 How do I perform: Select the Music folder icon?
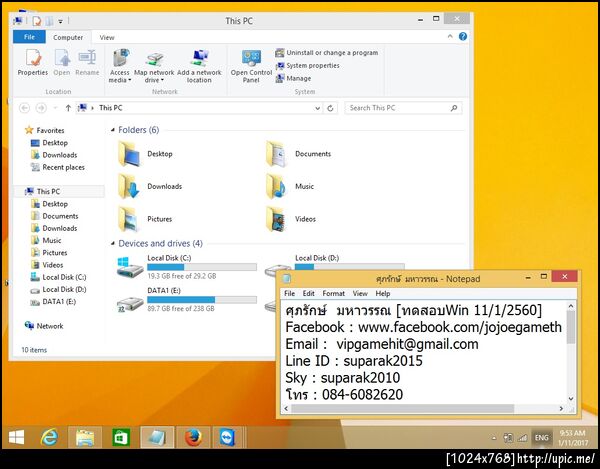pos(276,186)
